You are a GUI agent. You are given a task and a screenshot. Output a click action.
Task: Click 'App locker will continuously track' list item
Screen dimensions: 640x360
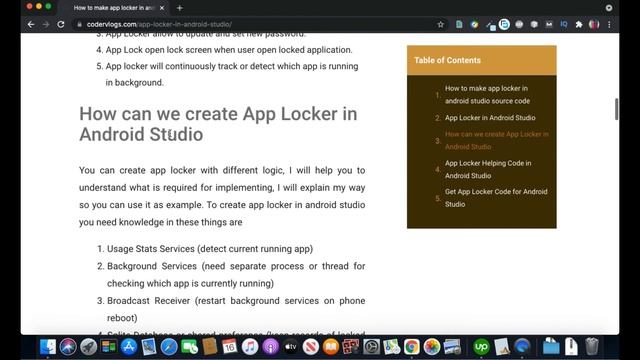[x=232, y=74]
